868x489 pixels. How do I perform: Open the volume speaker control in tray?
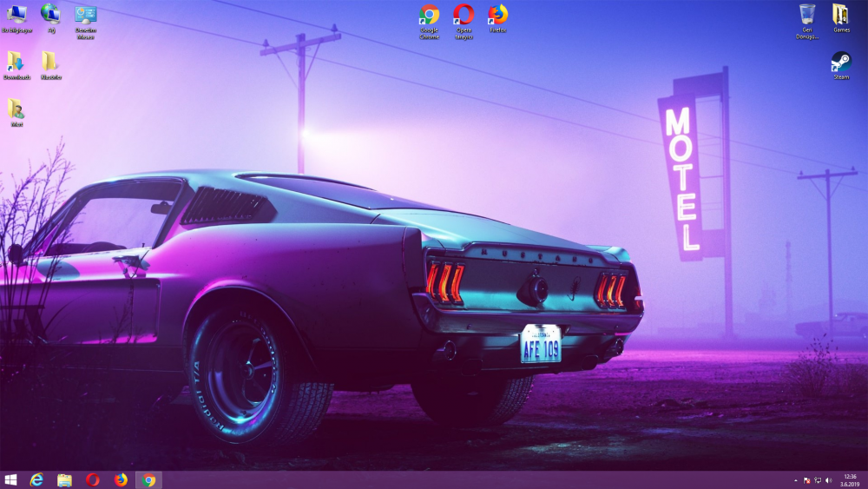point(829,479)
